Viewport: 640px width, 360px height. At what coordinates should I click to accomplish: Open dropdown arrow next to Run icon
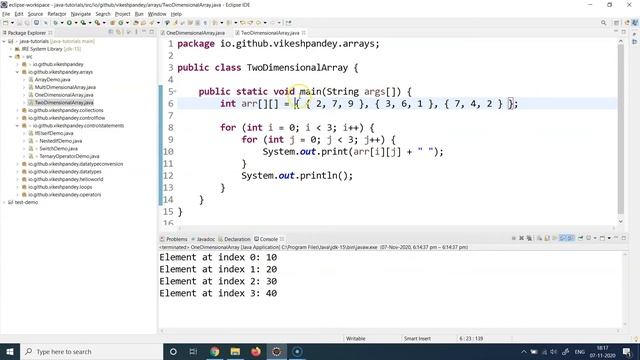point(76,22)
